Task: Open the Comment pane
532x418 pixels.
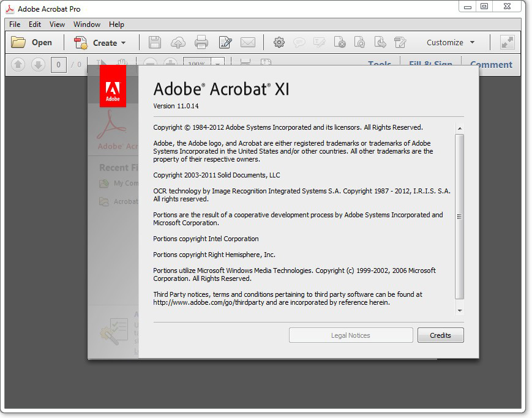Action: pyautogui.click(x=491, y=64)
